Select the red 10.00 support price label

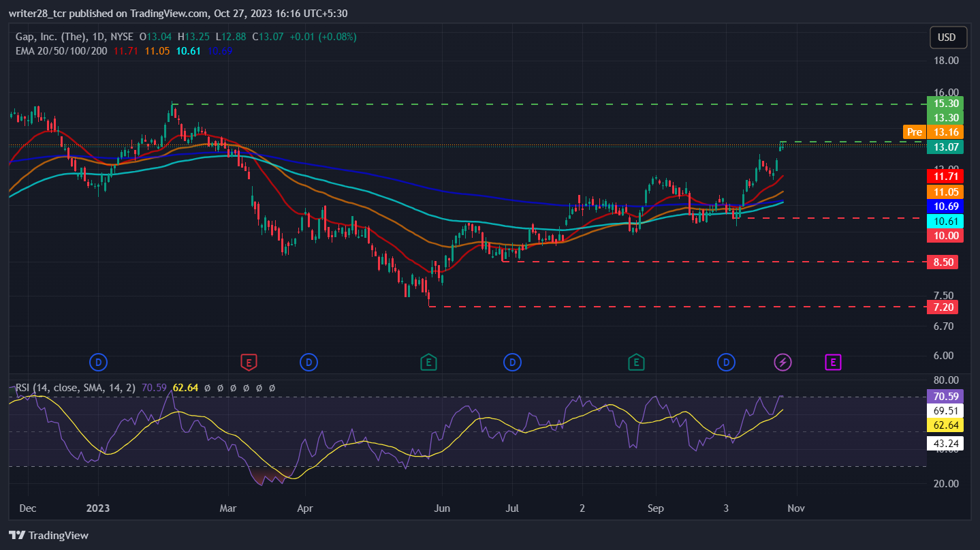[947, 235]
